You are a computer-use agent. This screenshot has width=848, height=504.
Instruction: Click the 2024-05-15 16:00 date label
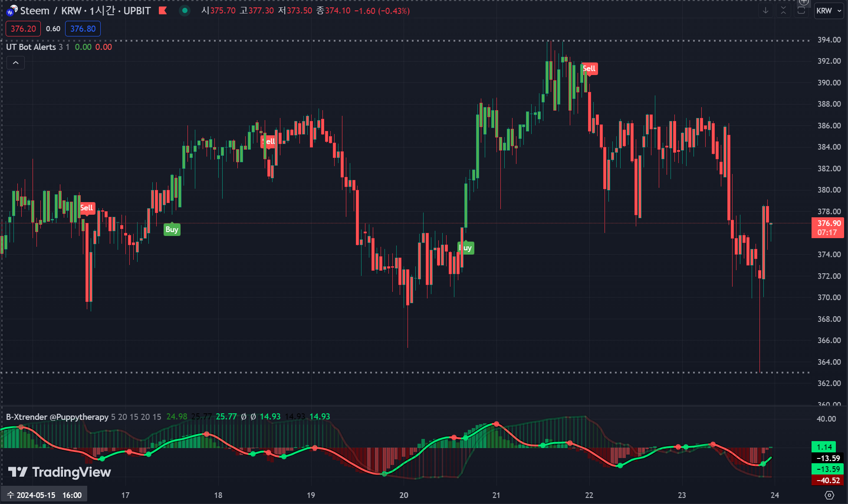tap(44, 495)
